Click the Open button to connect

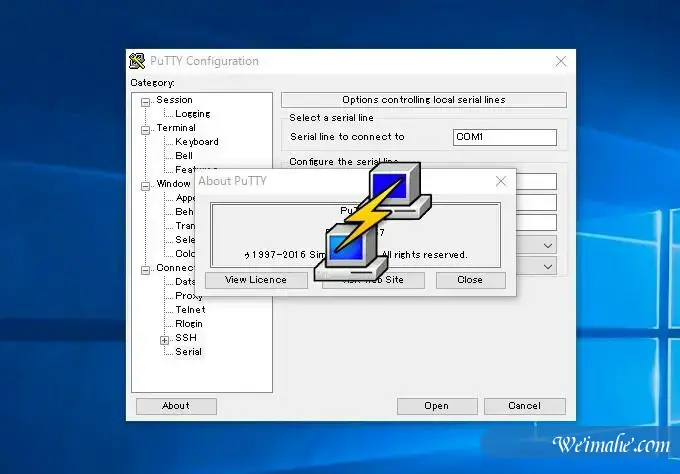pos(436,406)
